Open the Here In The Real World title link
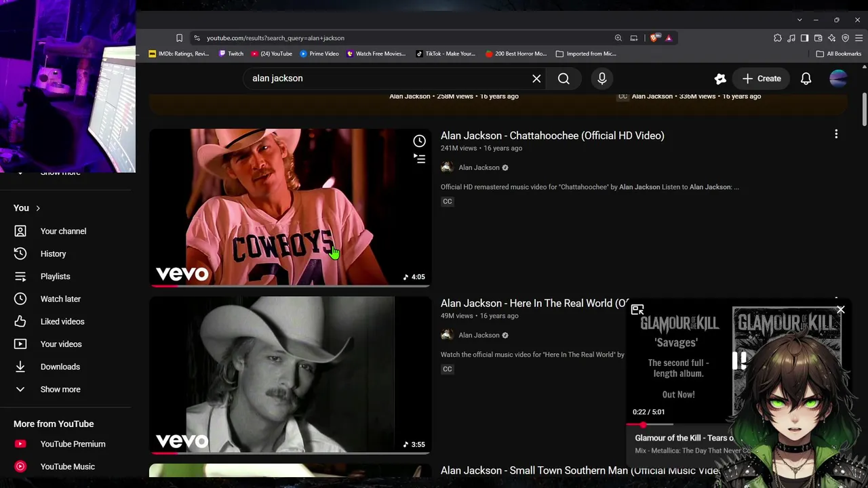The height and width of the screenshot is (488, 868). 534,303
